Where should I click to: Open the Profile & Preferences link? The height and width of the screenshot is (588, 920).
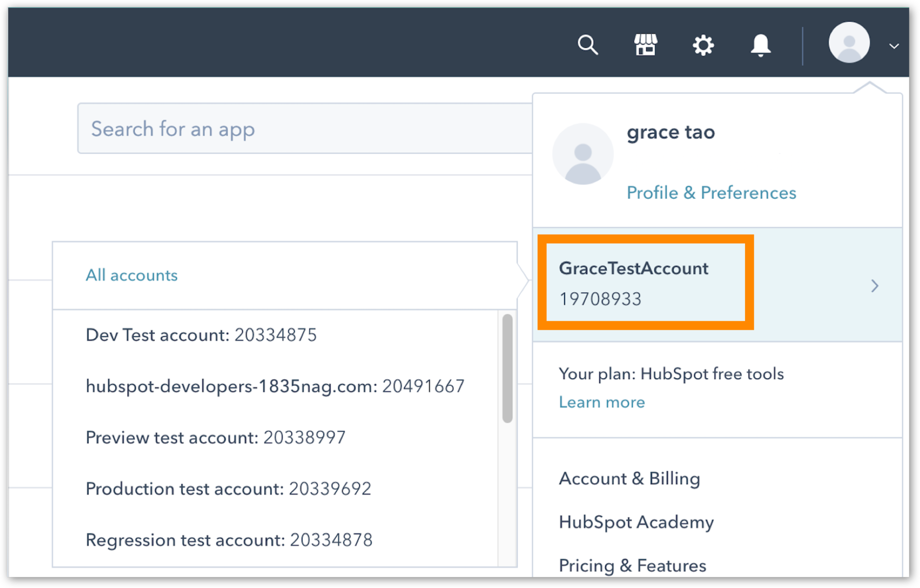coord(711,193)
